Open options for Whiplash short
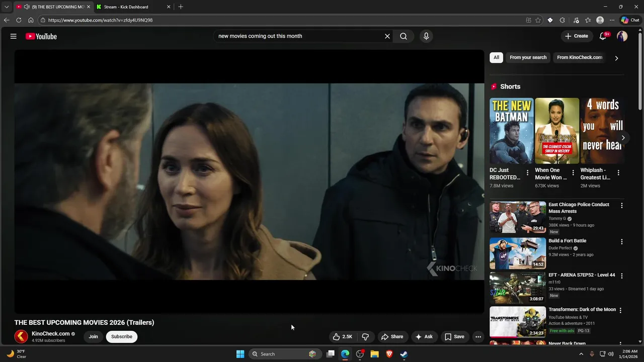The height and width of the screenshot is (362, 644). coord(618,173)
